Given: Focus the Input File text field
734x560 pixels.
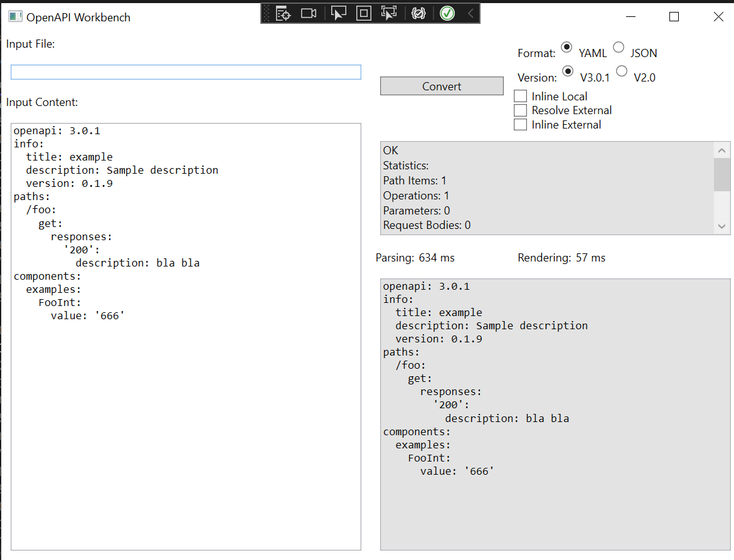Looking at the screenshot, I should [x=186, y=72].
